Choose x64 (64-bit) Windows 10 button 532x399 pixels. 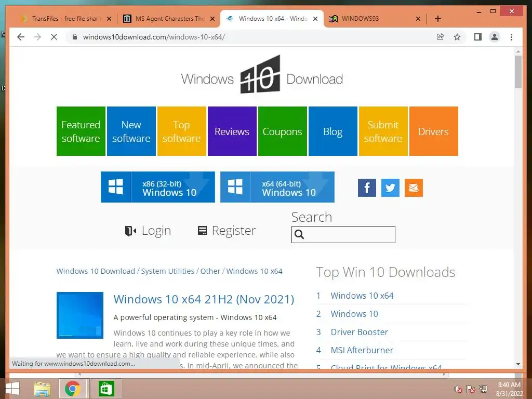coord(277,187)
